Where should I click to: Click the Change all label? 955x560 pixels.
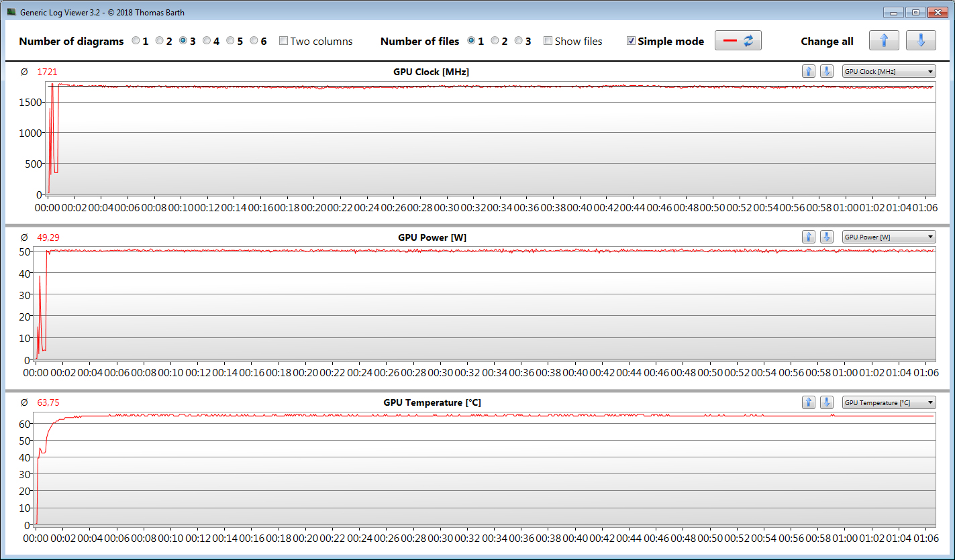pyautogui.click(x=827, y=42)
